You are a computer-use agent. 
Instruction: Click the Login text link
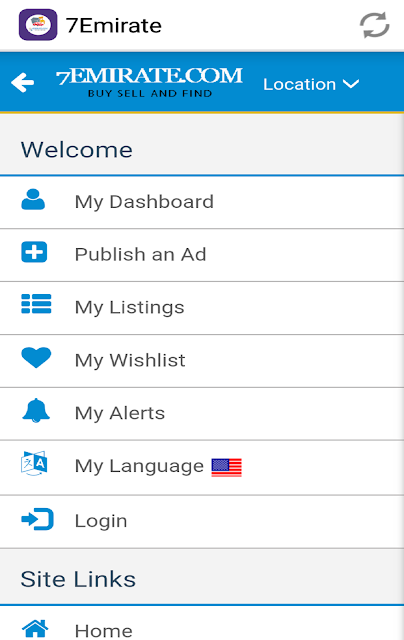[x=101, y=521]
